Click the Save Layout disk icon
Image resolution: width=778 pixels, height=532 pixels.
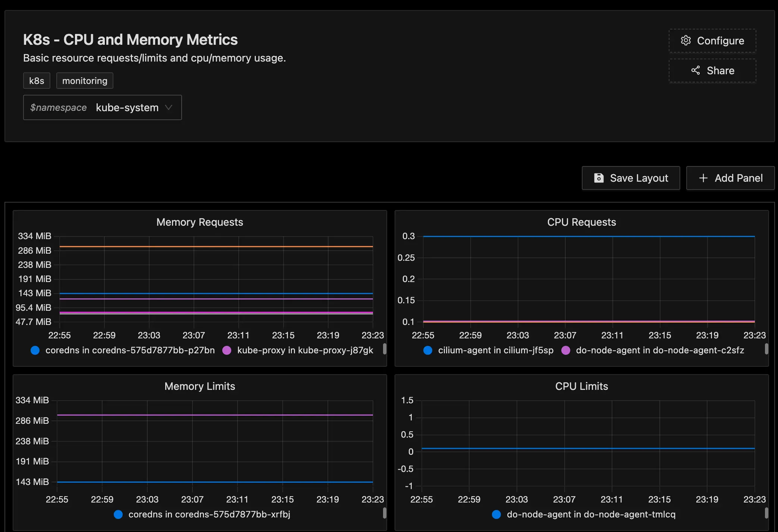tap(599, 178)
